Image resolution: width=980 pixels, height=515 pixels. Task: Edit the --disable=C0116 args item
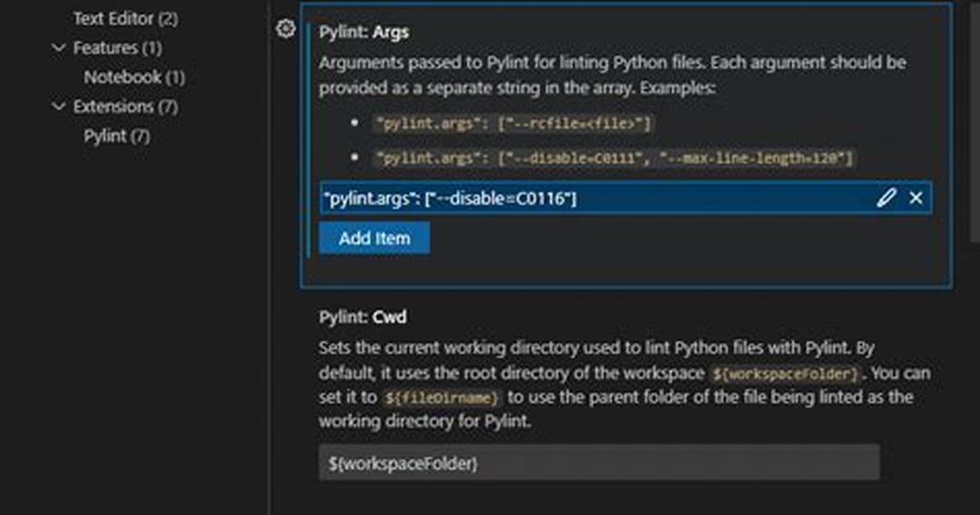886,198
